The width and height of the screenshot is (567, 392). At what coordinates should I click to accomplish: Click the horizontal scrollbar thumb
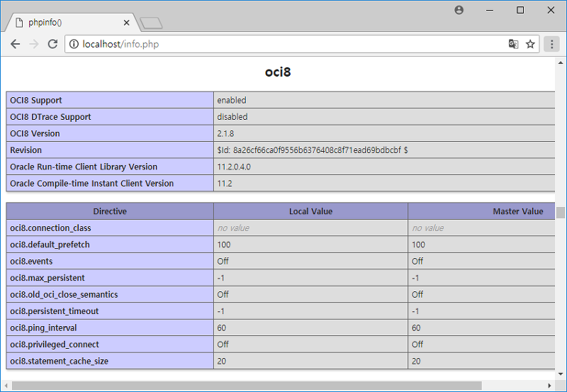tap(247, 386)
